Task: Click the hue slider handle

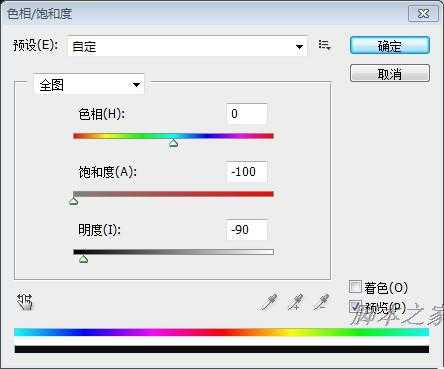Action: pos(173,143)
